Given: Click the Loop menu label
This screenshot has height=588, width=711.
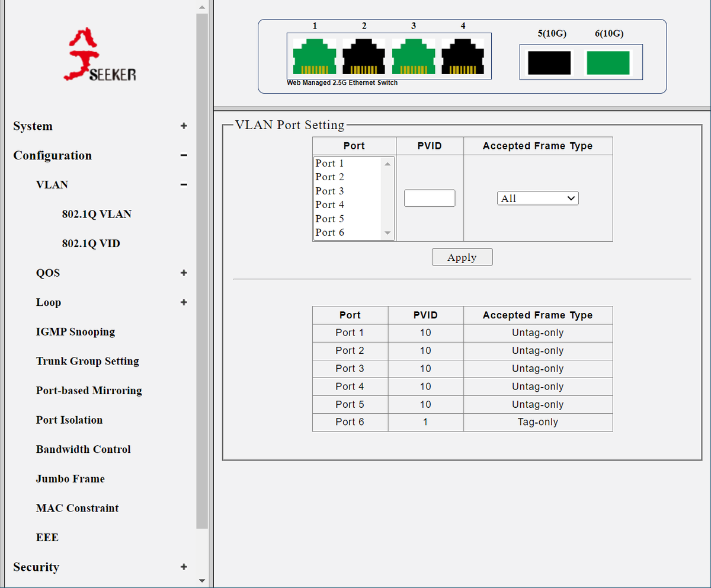Looking at the screenshot, I should (x=49, y=302).
